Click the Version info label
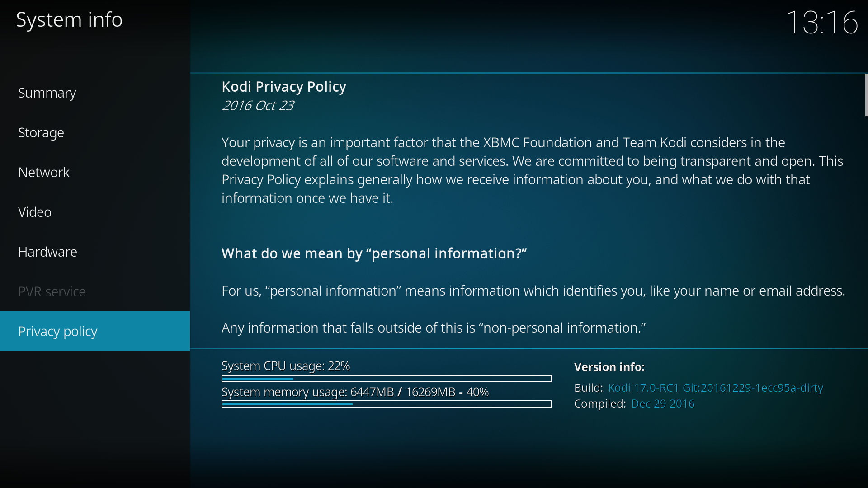Screen dimensions: 868x488 pos(609,367)
